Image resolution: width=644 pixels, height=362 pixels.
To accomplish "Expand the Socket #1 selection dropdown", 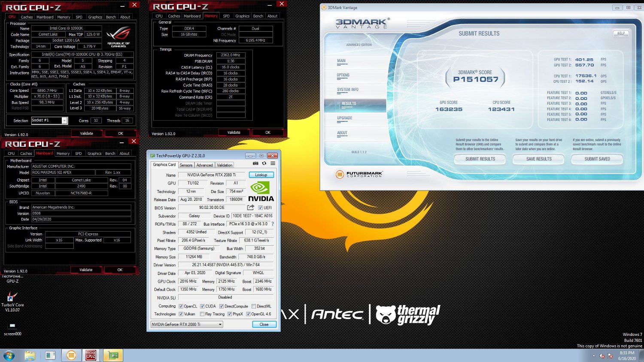I will tap(64, 121).
